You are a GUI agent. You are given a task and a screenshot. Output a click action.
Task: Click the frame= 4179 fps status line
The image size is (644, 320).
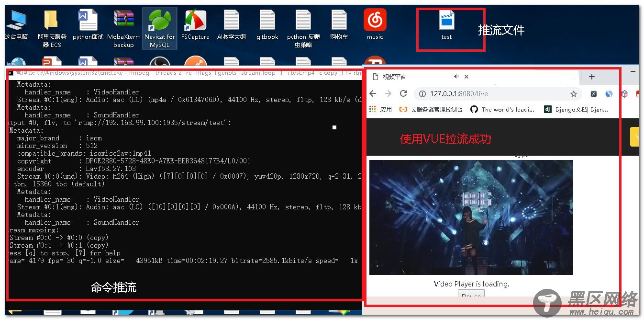coord(182,261)
